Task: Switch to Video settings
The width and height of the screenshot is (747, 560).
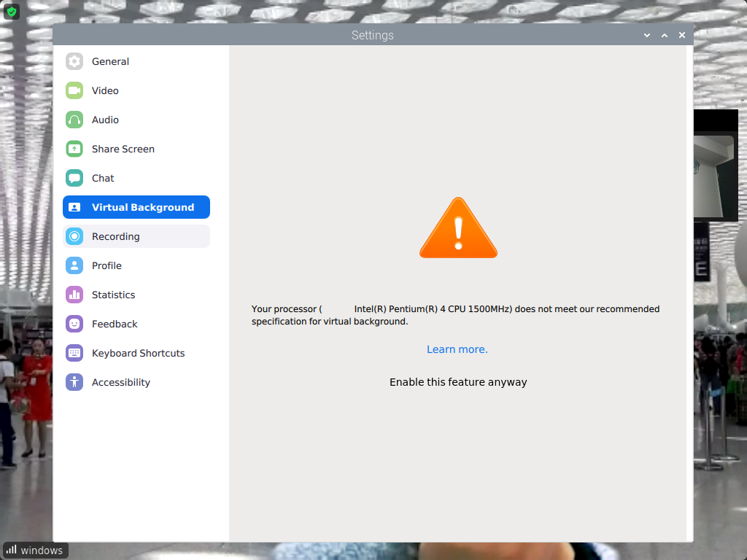Action: point(136,90)
